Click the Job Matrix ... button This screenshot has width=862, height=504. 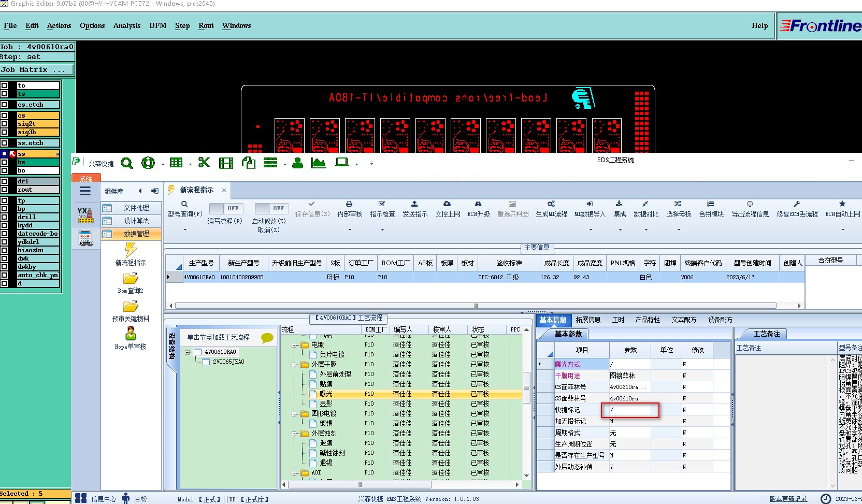37,69
